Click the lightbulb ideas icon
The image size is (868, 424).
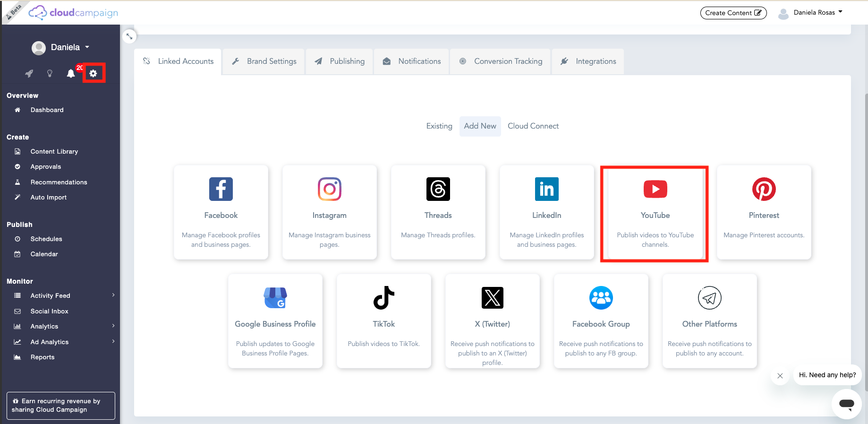click(x=50, y=73)
